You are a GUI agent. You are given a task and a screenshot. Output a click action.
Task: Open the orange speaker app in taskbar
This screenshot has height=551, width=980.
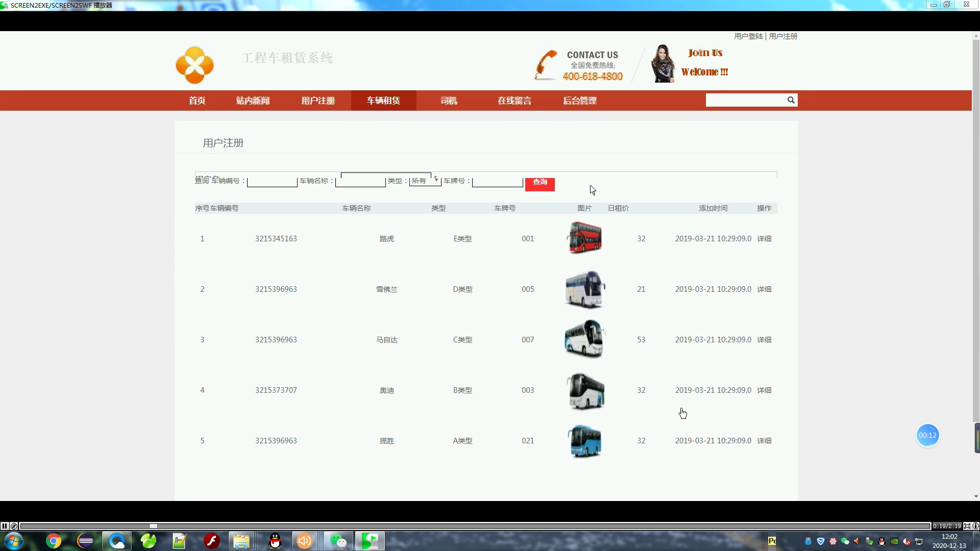point(305,541)
